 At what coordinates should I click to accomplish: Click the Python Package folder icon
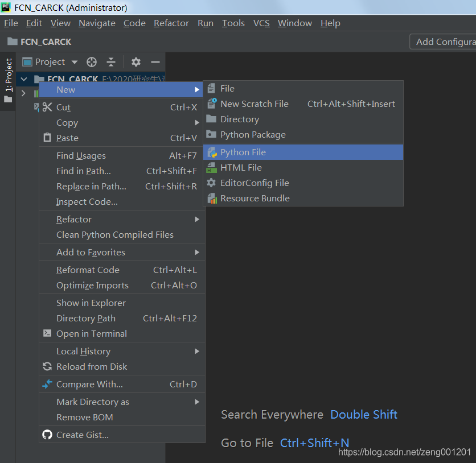click(x=211, y=134)
